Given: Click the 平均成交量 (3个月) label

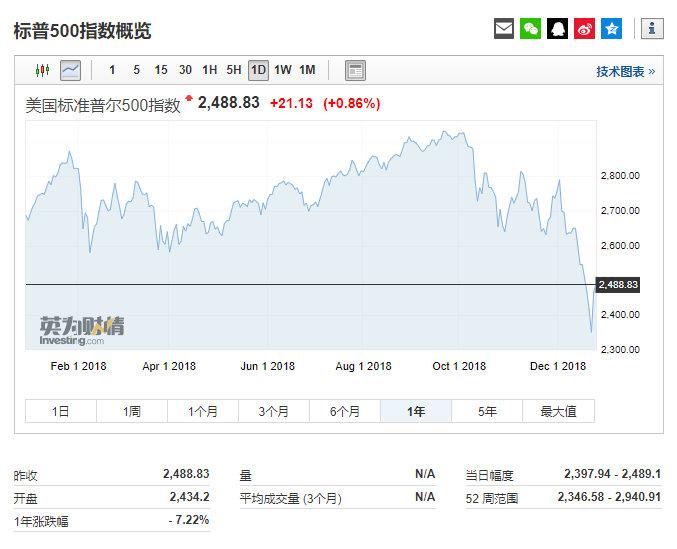Looking at the screenshot, I should click(x=291, y=499).
